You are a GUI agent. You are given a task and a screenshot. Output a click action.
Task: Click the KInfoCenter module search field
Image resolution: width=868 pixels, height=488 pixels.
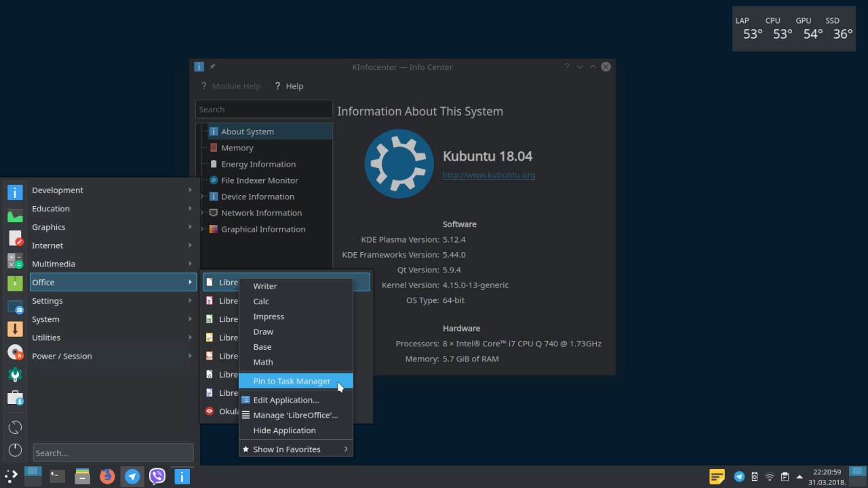tap(264, 109)
